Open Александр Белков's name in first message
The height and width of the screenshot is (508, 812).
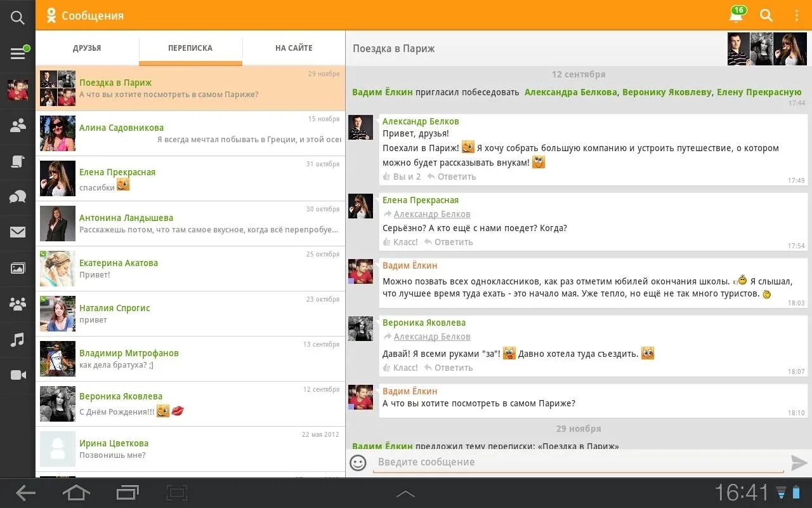point(421,121)
